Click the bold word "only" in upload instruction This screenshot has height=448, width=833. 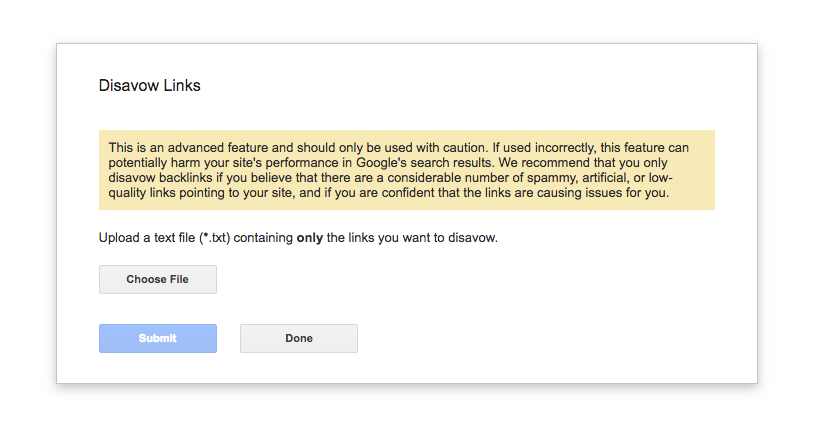310,238
